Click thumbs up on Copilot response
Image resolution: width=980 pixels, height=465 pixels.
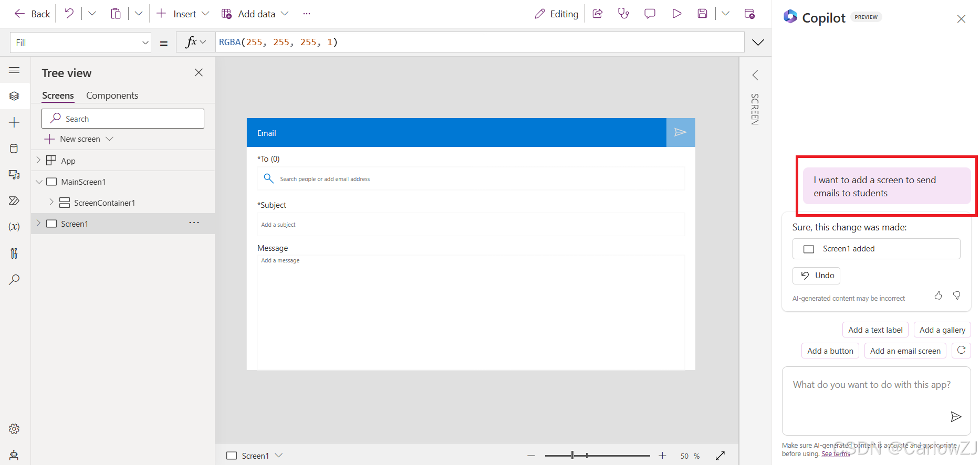pos(939,295)
